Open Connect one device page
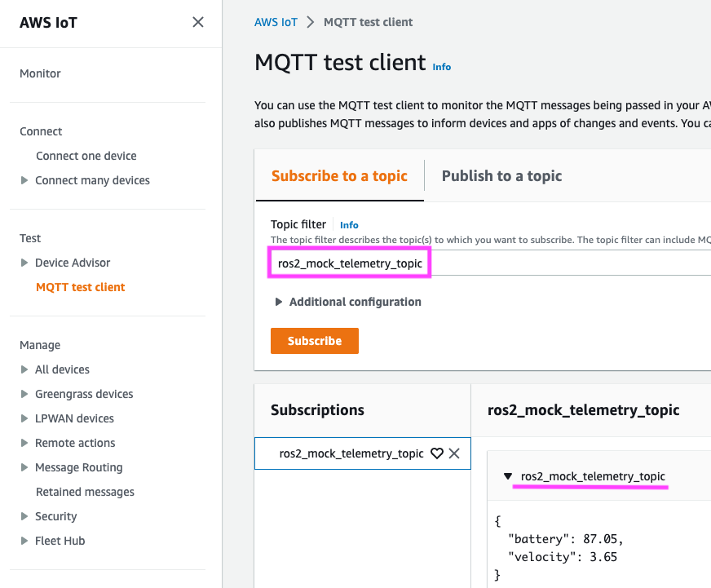This screenshot has width=711, height=588. coord(86,156)
